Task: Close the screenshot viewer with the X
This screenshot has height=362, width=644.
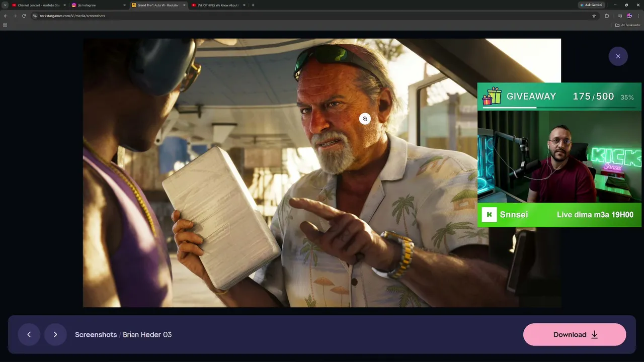Action: pyautogui.click(x=618, y=56)
